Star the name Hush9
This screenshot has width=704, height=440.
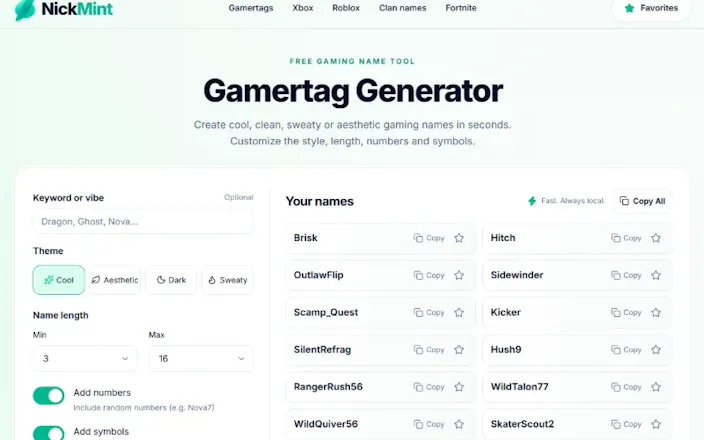[656, 350]
